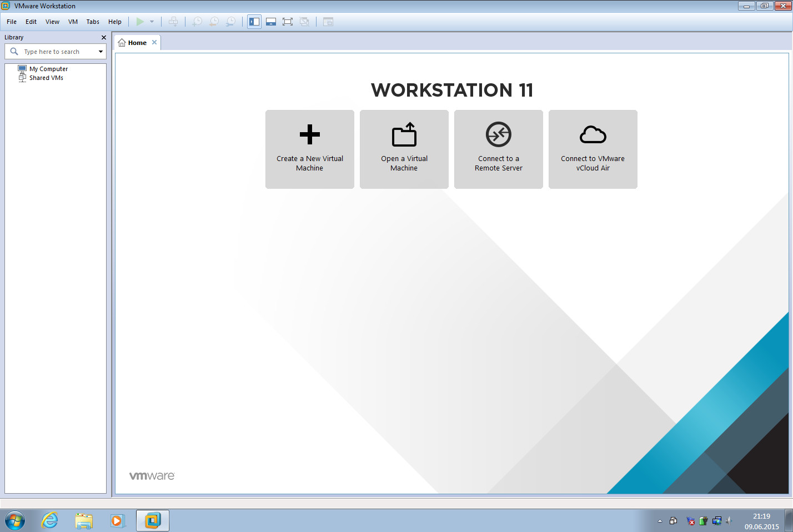Enter full screen mode via toolbar icon
The image size is (793, 532).
288,22
